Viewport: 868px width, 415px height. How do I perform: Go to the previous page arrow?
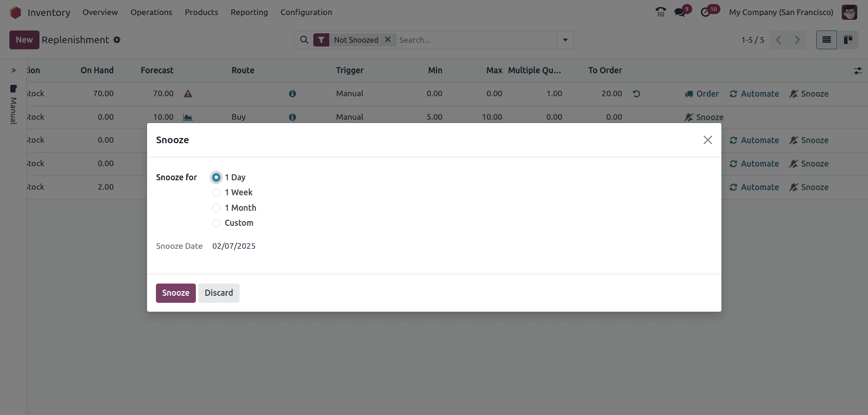coord(779,40)
